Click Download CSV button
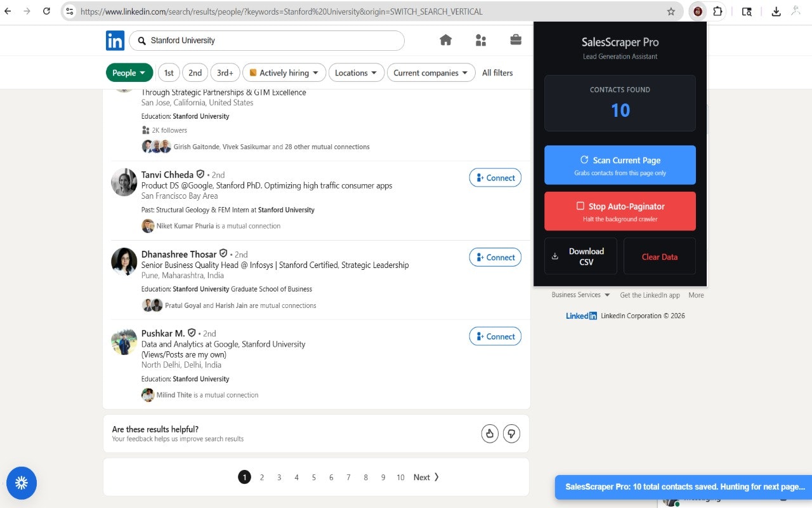Image resolution: width=812 pixels, height=508 pixels. click(x=580, y=256)
